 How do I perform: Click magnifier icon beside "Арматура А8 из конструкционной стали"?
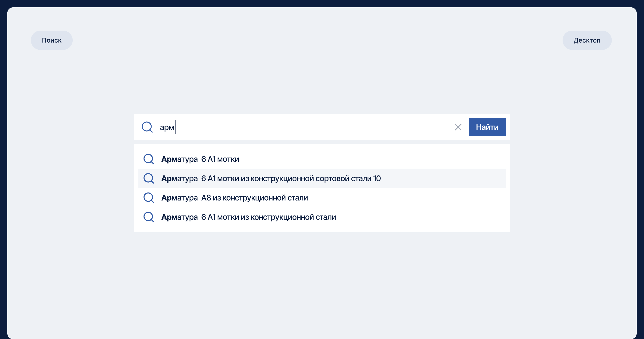pos(149,198)
